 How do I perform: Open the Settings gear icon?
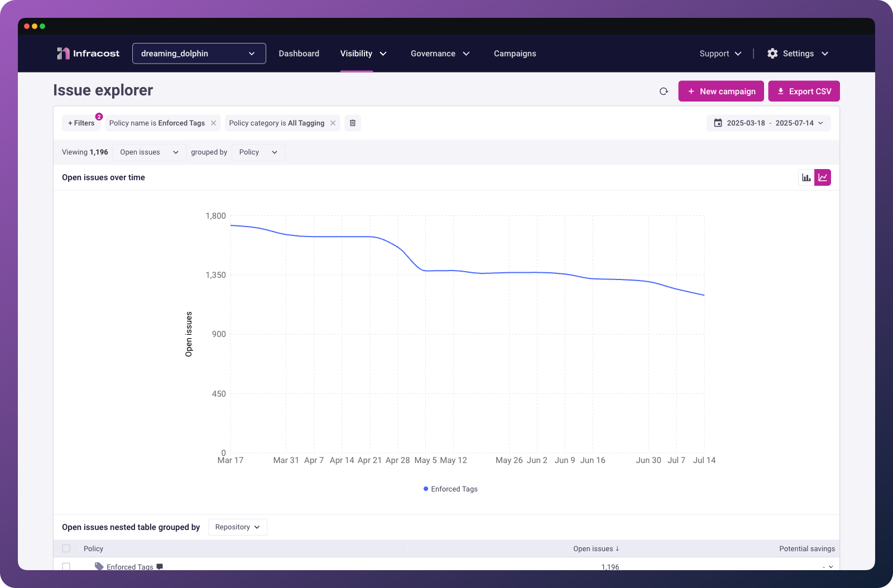click(x=772, y=54)
